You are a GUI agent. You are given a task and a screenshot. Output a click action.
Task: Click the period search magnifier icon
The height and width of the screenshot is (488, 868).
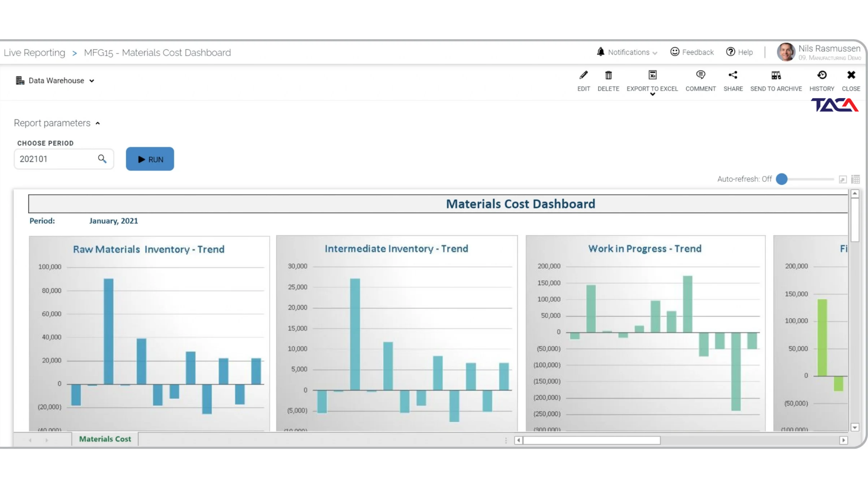[x=102, y=159]
